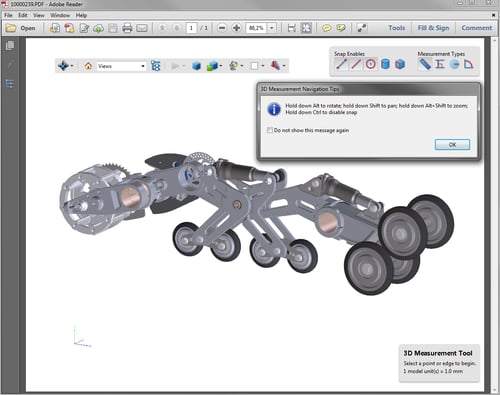The height and width of the screenshot is (395, 500).
Task: Click the Fit width scrolling icon
Action: pos(292,28)
